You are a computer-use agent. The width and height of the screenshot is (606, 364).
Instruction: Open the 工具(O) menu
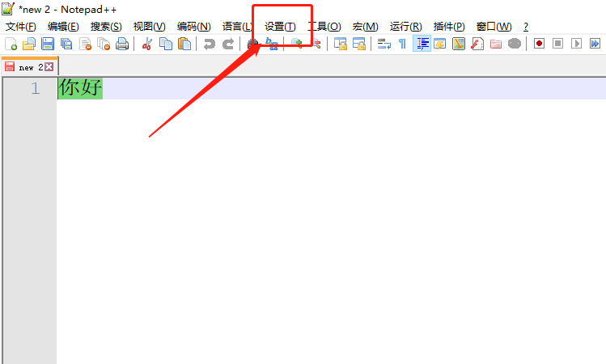click(324, 26)
